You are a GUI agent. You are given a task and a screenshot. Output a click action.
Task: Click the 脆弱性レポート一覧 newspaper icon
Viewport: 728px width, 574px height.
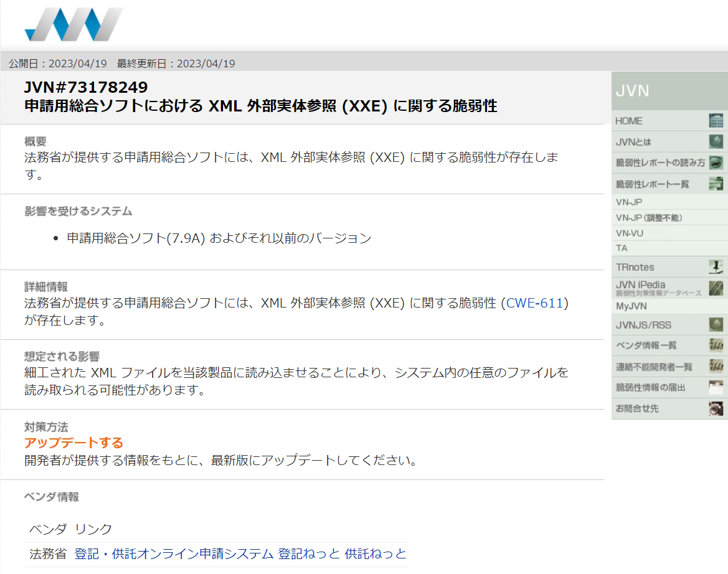pos(717,183)
